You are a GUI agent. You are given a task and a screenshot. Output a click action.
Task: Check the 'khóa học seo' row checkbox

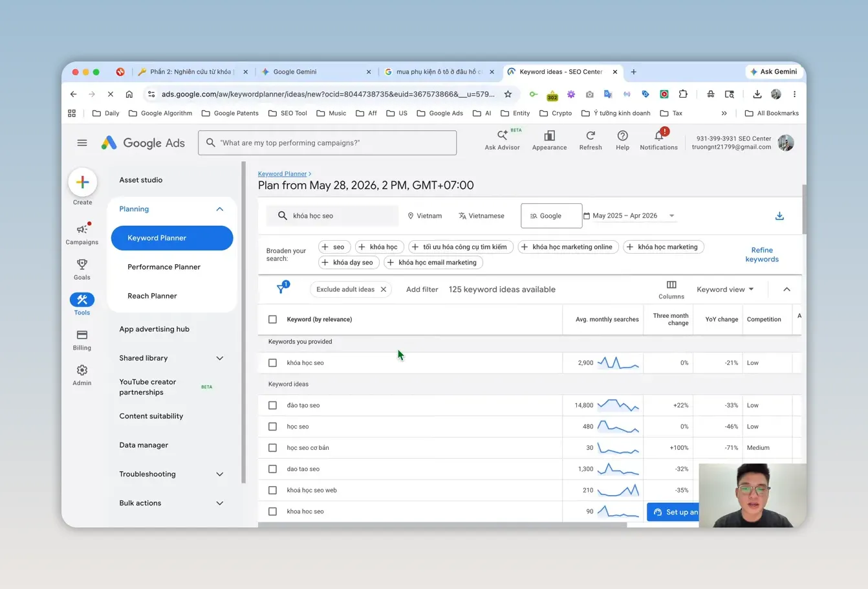(x=272, y=362)
